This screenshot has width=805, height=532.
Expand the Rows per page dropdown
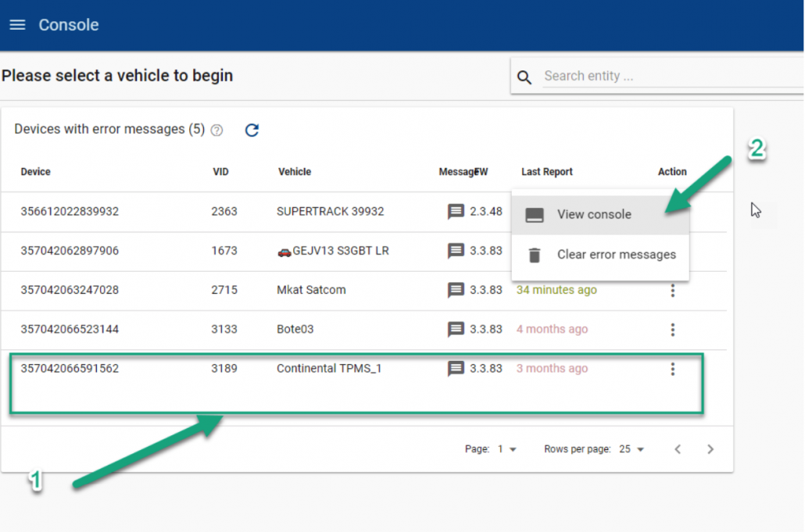[x=631, y=449]
